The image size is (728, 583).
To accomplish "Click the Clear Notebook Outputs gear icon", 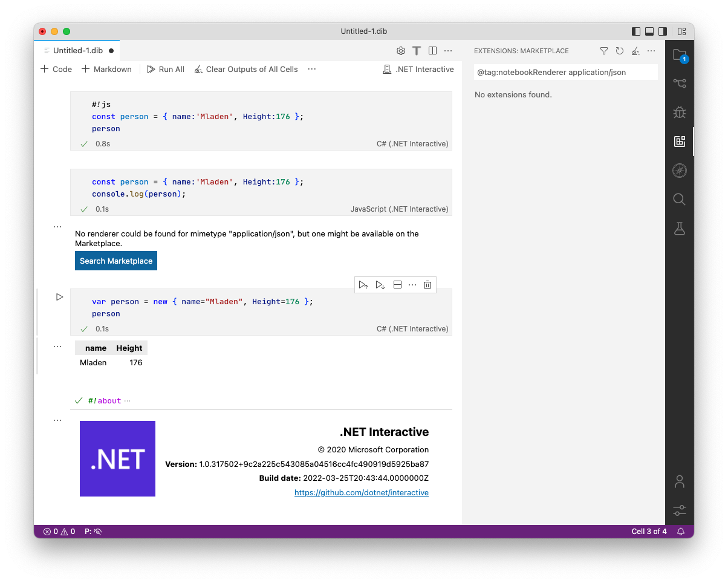I will [401, 51].
